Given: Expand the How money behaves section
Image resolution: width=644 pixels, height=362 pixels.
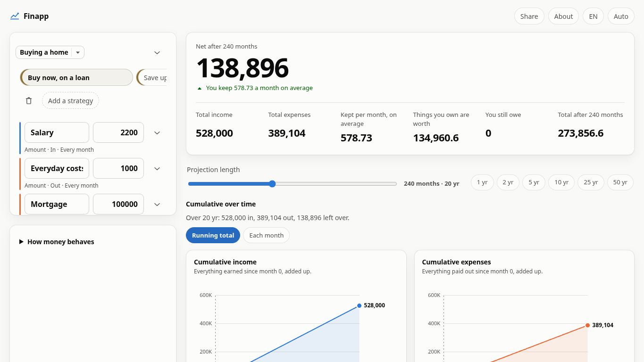Looking at the screenshot, I should coord(57,242).
